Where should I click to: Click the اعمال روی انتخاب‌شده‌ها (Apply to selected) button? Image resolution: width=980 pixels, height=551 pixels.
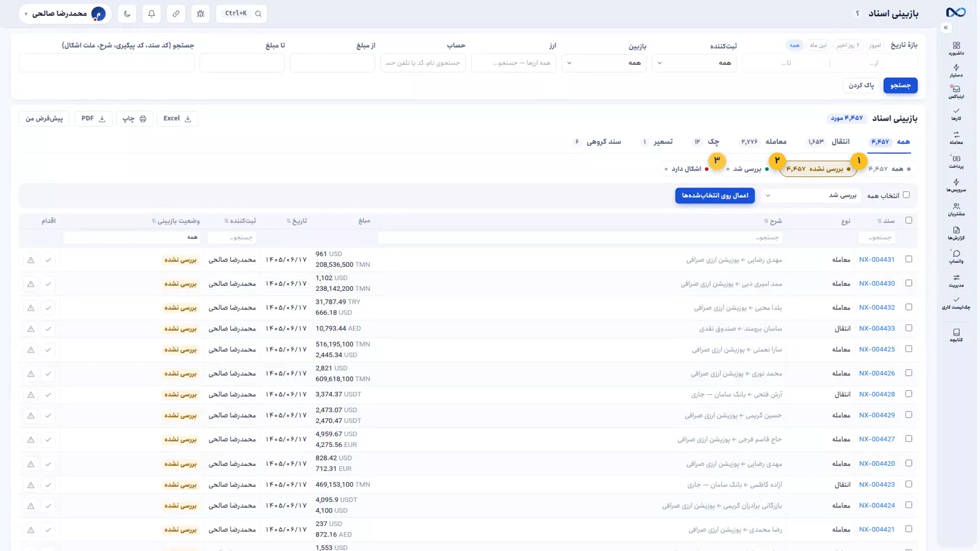pyautogui.click(x=715, y=195)
